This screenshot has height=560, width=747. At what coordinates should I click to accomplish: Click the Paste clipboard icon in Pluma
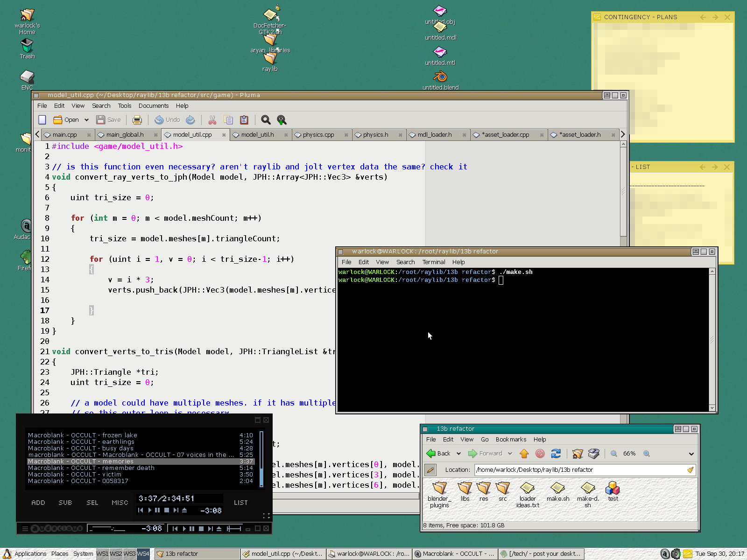[x=244, y=120]
